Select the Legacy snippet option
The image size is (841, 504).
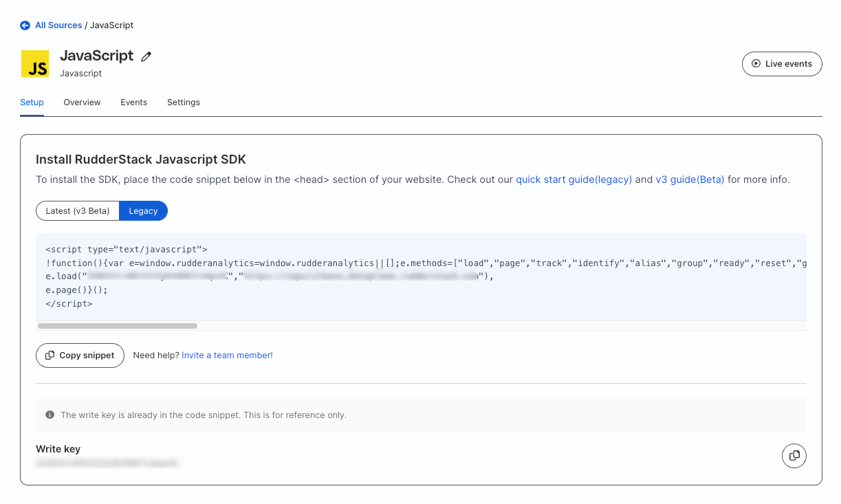tap(143, 211)
